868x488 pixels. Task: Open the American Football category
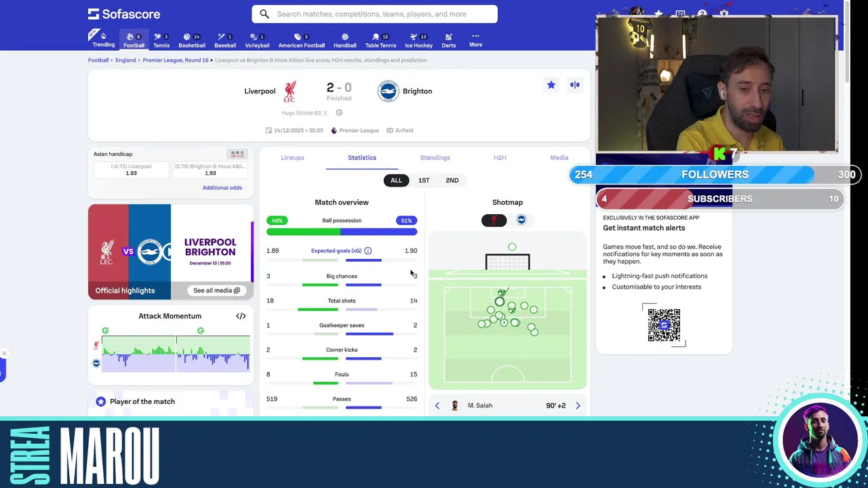click(x=301, y=39)
